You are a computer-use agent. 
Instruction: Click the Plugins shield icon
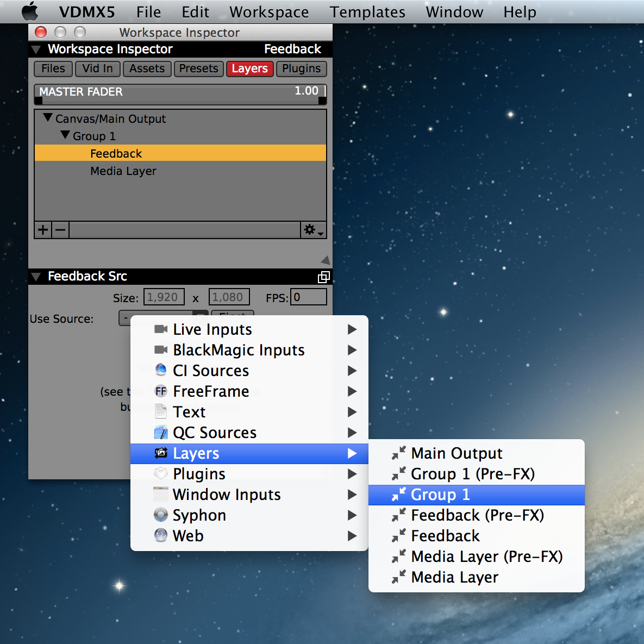point(160,473)
